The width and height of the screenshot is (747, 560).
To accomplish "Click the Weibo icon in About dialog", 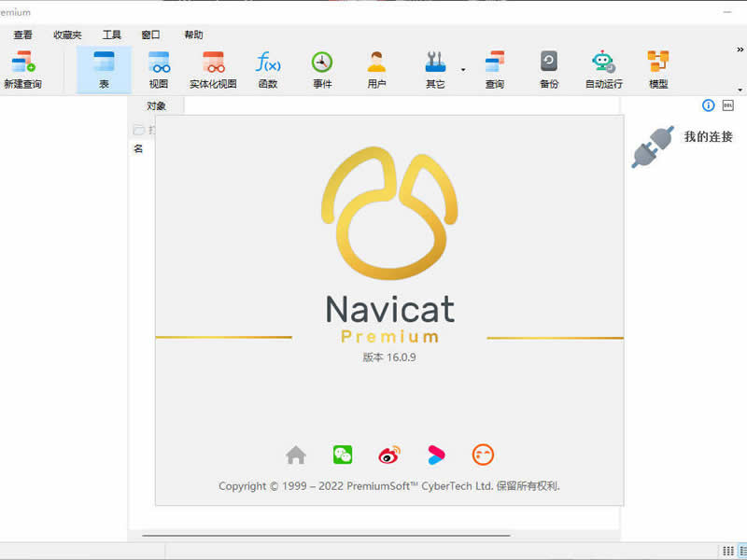I will (389, 455).
